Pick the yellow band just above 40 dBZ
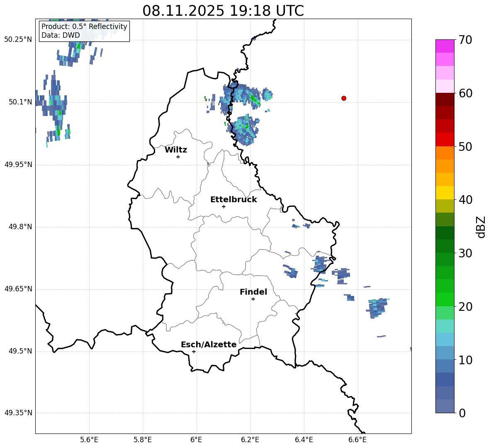 click(445, 193)
